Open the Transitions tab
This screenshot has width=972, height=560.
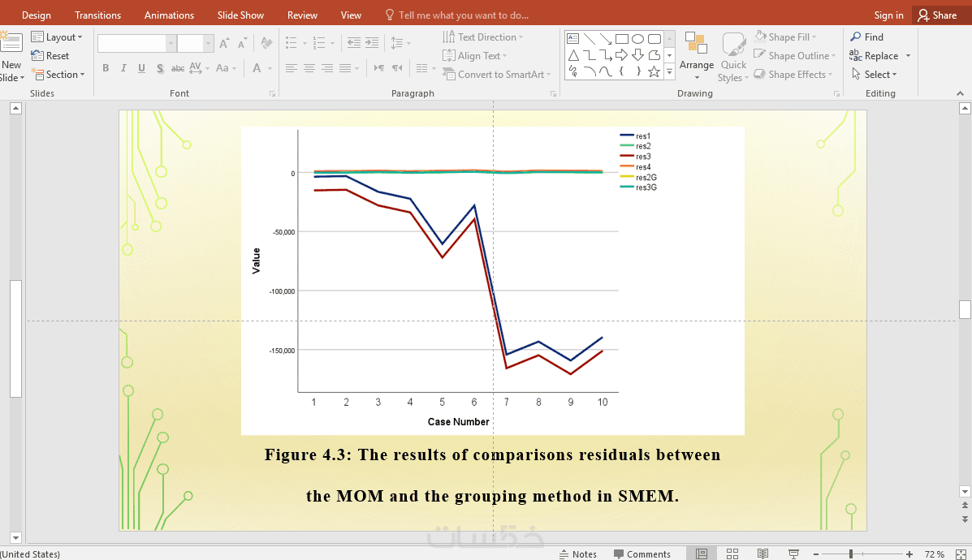98,15
